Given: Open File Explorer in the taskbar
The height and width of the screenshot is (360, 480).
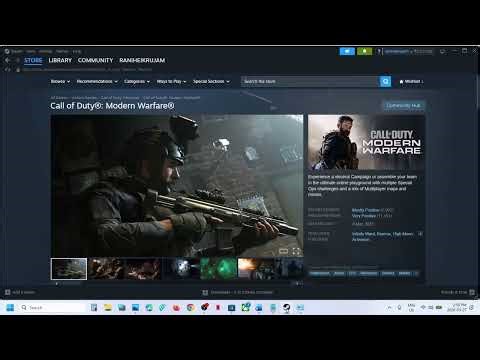Looking at the screenshot, I should coord(107,307).
